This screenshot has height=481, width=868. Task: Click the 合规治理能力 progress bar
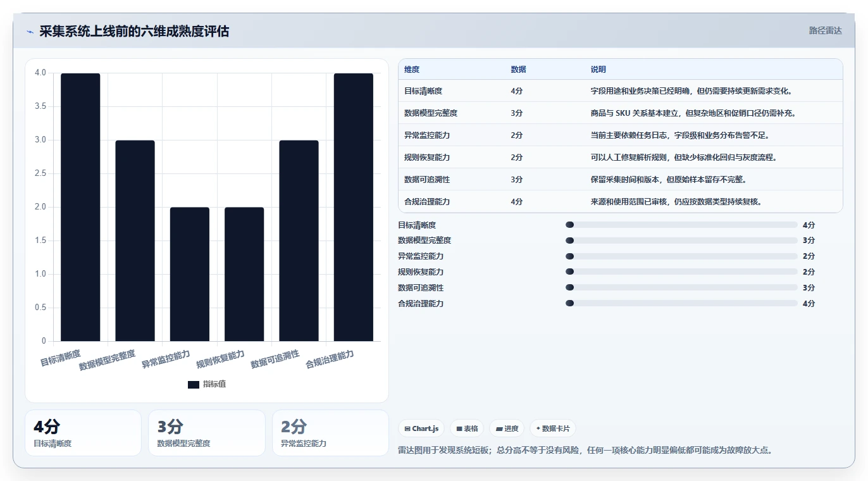tap(681, 303)
